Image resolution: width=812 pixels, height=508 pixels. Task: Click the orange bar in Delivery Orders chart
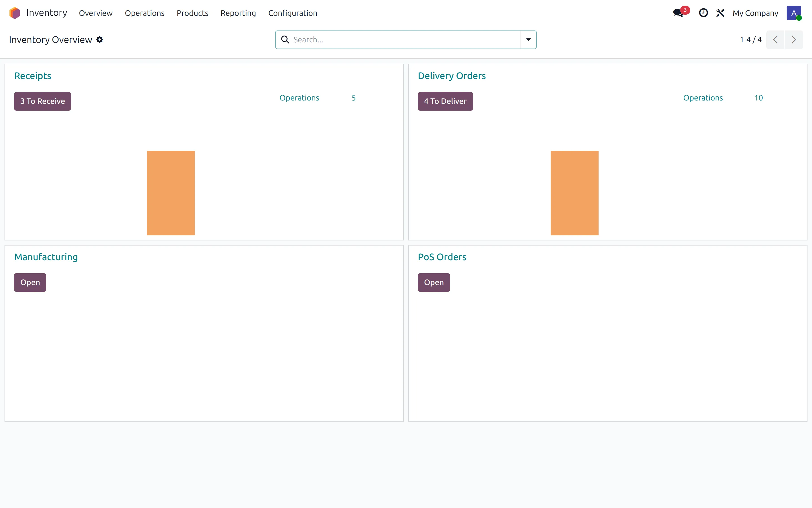[x=574, y=193]
